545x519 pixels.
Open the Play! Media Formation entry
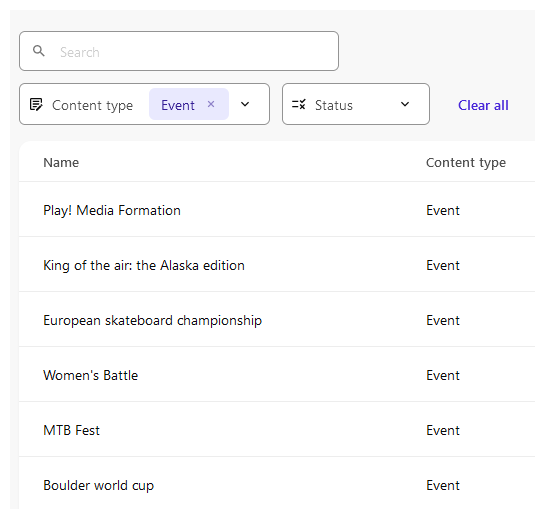(x=112, y=211)
